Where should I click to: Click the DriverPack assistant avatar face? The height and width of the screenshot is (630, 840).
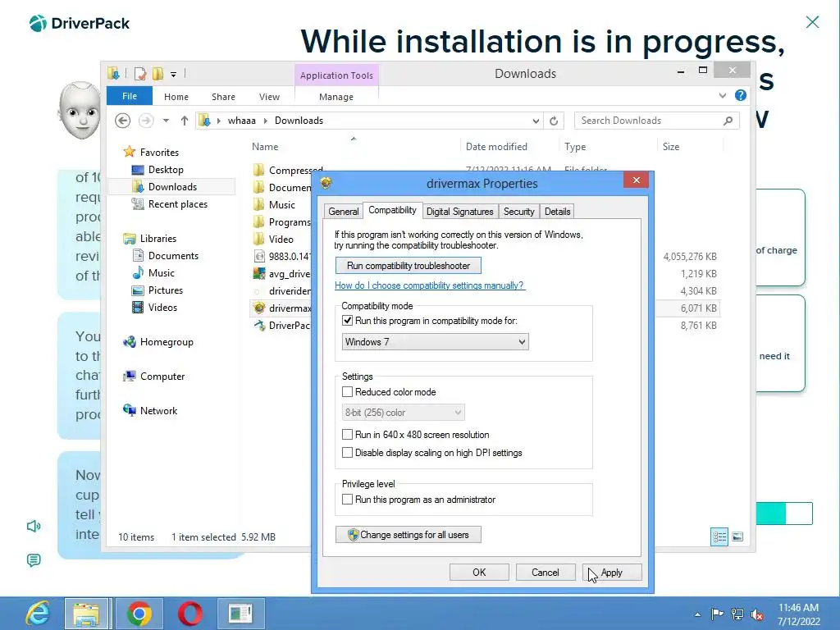(x=80, y=111)
